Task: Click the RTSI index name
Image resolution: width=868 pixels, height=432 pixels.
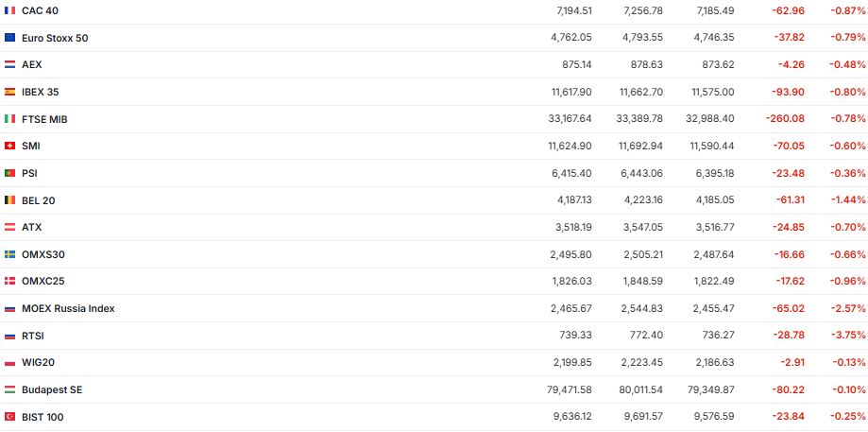Action: (33, 336)
